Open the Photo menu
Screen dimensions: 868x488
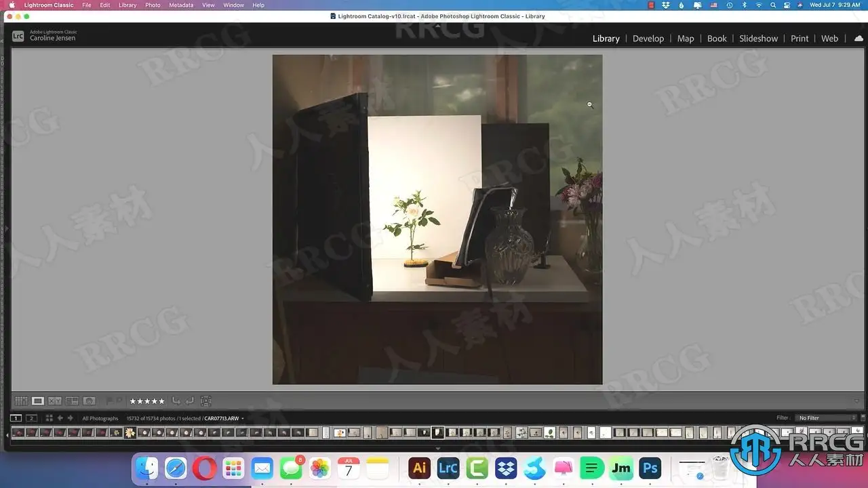click(x=153, y=5)
